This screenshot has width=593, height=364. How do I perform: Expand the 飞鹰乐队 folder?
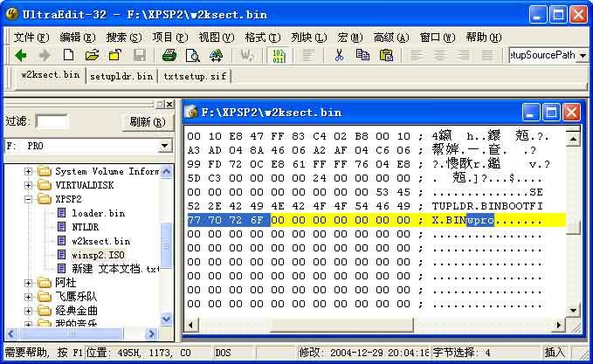point(28,297)
